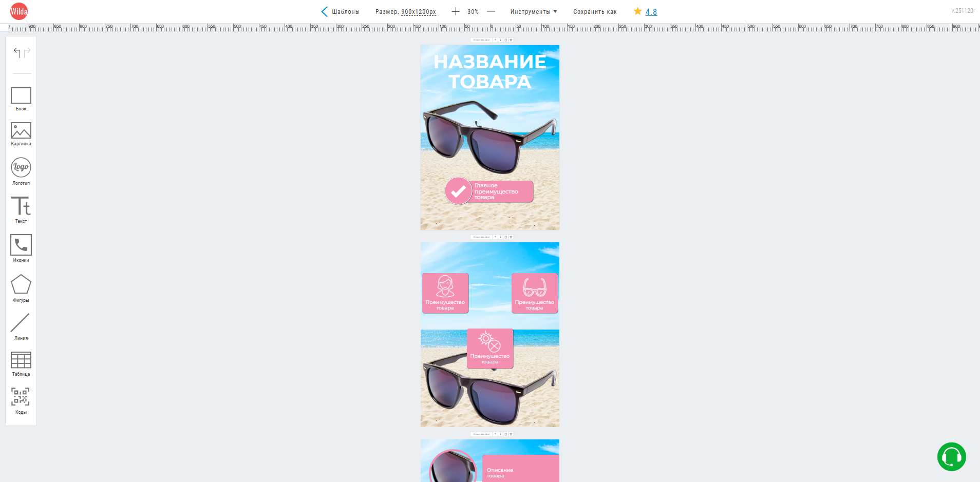Open the green support chat button
Image resolution: width=980 pixels, height=482 pixels.
pyautogui.click(x=951, y=456)
